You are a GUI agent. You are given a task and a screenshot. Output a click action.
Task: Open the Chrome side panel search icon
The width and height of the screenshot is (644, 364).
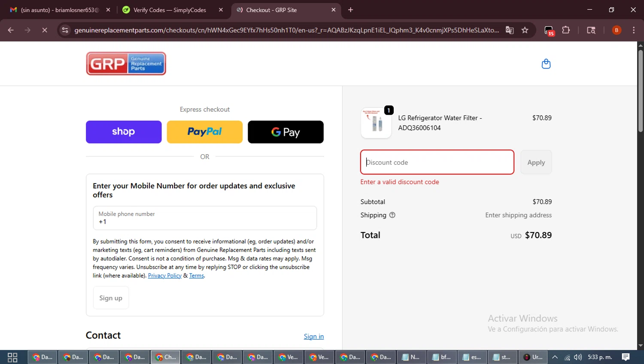coord(591,30)
